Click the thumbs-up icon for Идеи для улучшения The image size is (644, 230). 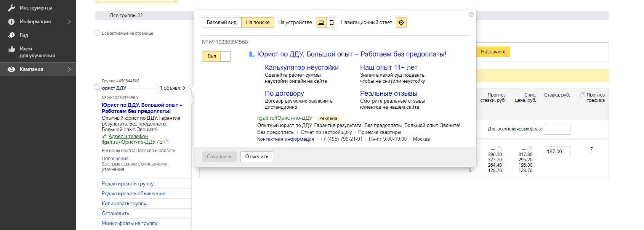pos(11,49)
